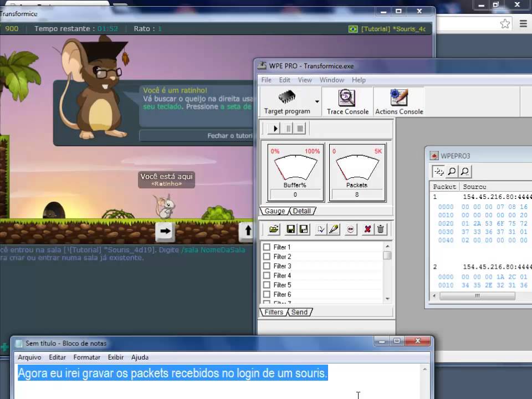Bookmark the page with the browser star icon

point(505,24)
